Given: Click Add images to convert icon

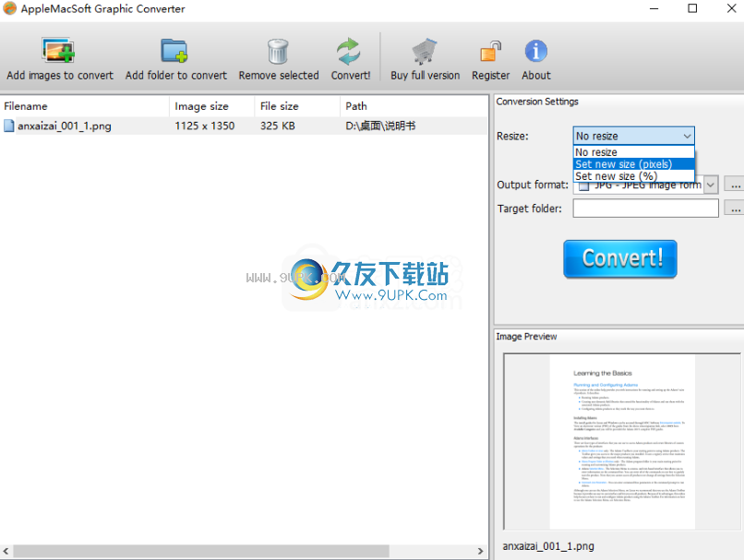Looking at the screenshot, I should pos(58,51).
